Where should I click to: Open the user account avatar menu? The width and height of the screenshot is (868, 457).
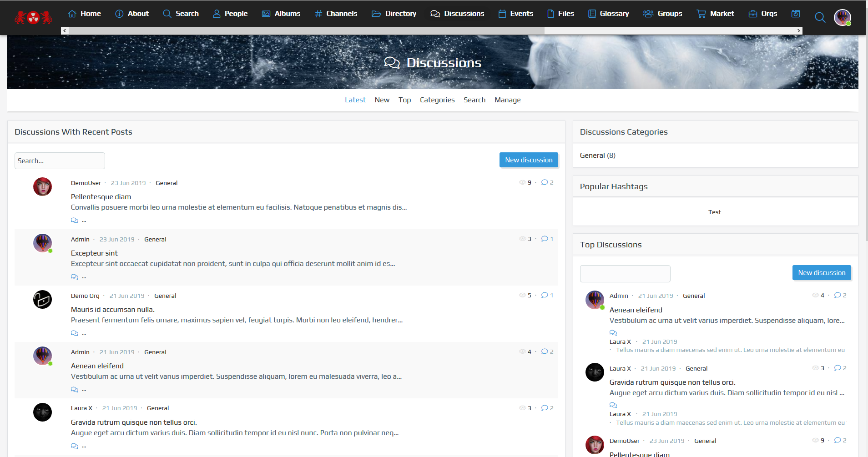pyautogui.click(x=842, y=18)
